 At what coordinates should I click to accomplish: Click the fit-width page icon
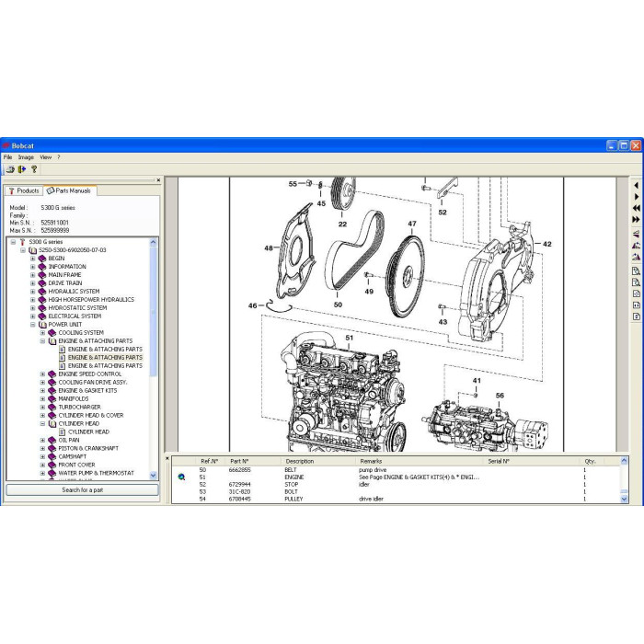[x=637, y=305]
